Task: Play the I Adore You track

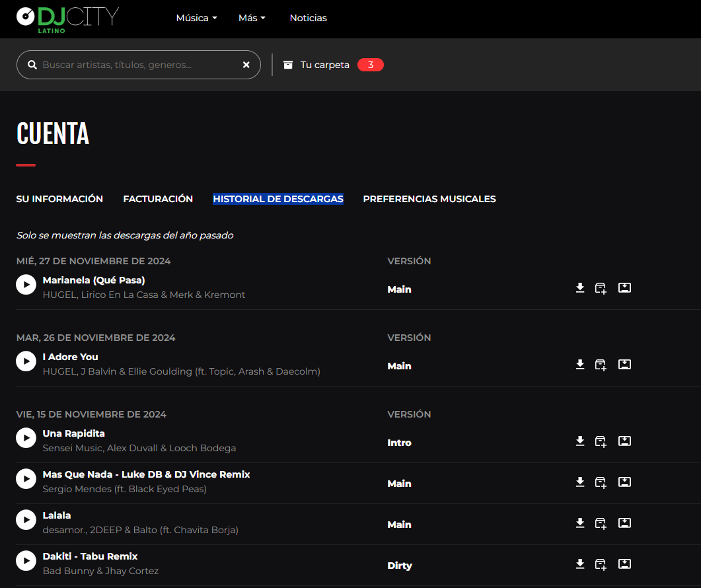Action: pyautogui.click(x=26, y=361)
